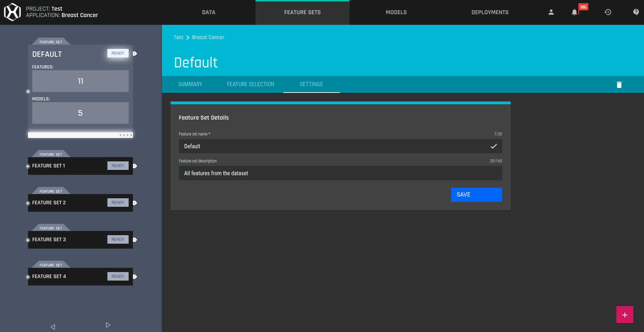Click the hexagonal application logo
The image size is (644, 332).
[x=12, y=11]
